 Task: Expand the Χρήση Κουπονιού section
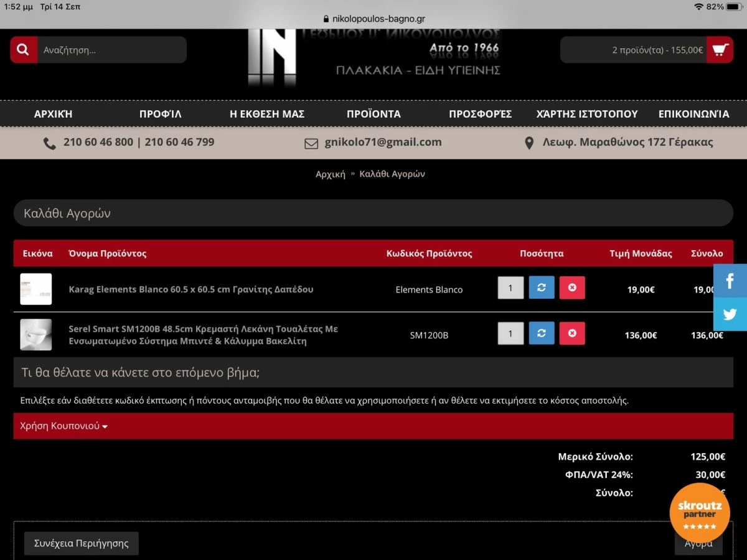click(63, 426)
